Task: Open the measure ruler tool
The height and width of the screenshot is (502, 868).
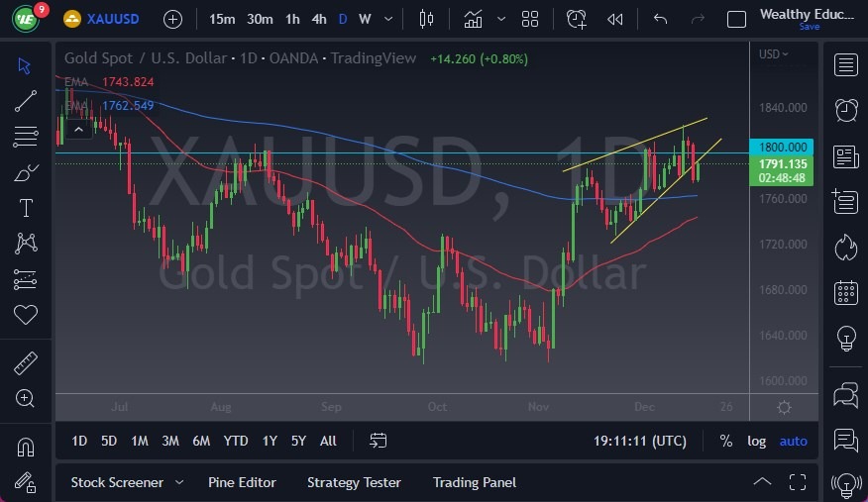Action: click(26, 363)
